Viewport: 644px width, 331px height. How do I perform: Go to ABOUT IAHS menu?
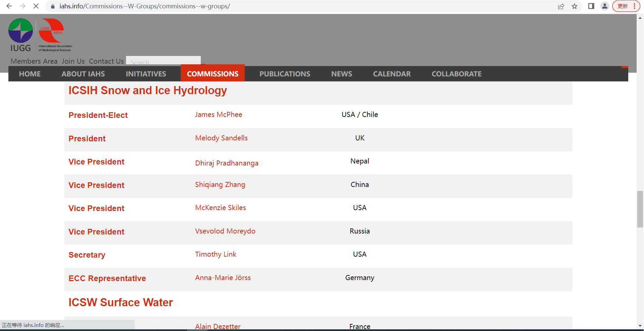click(x=83, y=74)
